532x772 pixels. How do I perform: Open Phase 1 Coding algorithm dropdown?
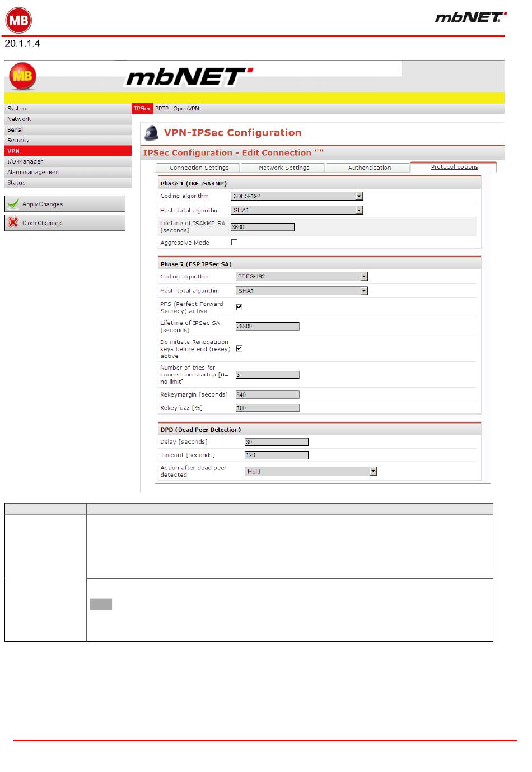point(297,196)
